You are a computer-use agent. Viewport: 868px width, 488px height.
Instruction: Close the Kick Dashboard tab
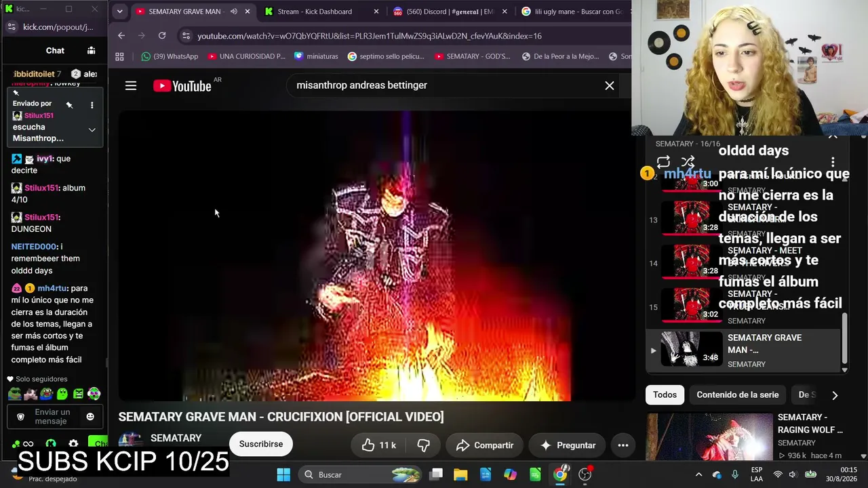[376, 12]
